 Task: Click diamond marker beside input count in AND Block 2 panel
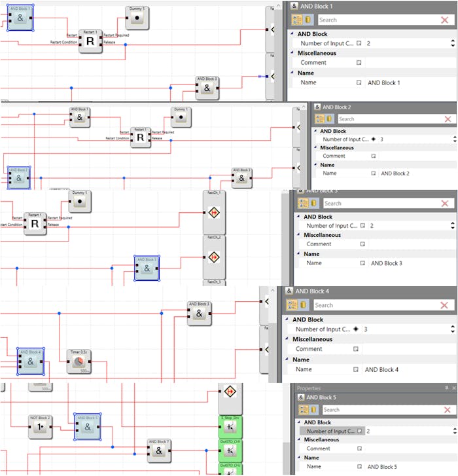374,139
